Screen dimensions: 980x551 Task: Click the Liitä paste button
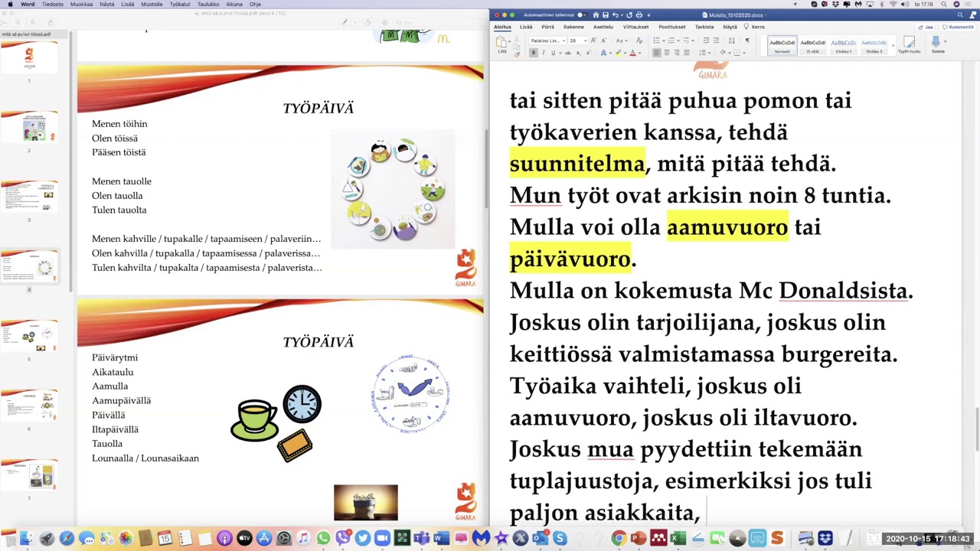[x=501, y=44]
